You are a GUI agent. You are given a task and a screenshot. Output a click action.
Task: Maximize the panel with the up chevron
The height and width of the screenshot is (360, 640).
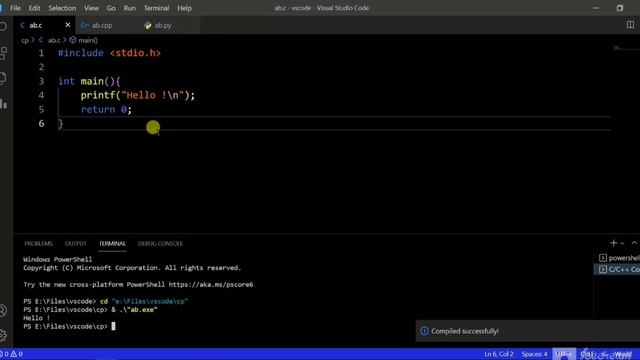pos(634,243)
